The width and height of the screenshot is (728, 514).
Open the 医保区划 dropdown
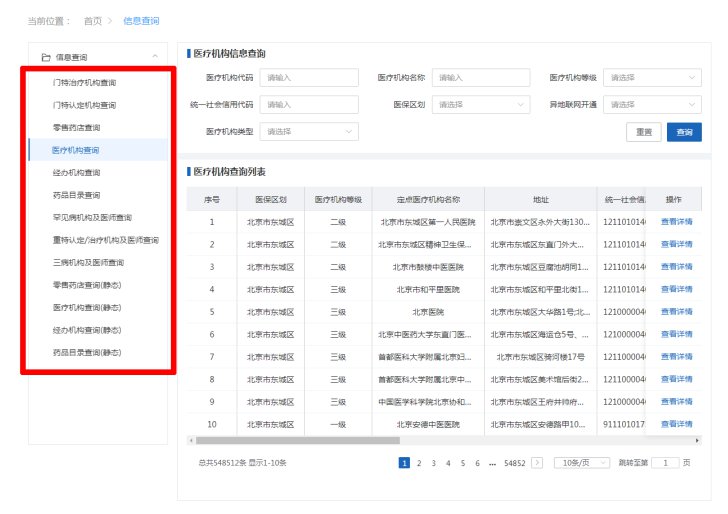(x=481, y=104)
